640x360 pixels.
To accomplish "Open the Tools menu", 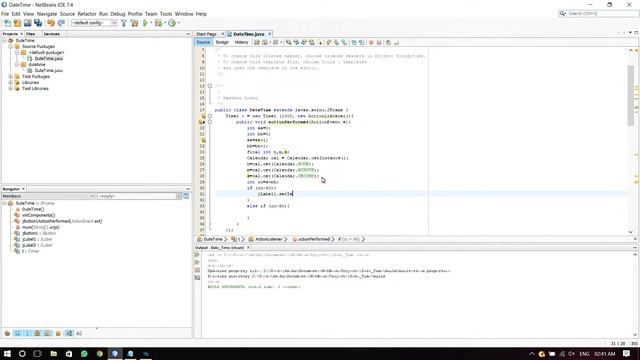I will pos(166,14).
